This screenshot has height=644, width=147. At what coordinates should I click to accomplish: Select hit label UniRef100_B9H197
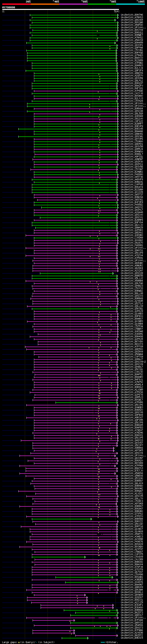[x=132, y=83]
